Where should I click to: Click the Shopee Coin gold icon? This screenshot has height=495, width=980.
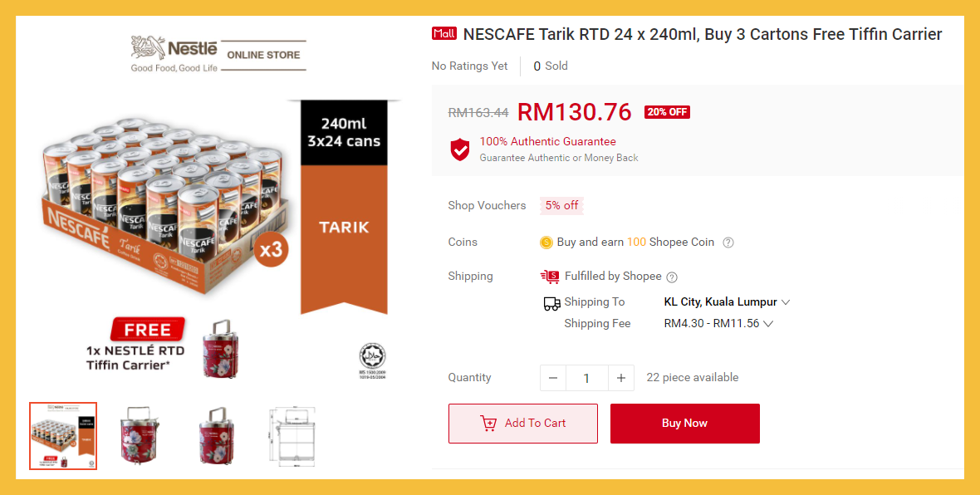point(546,243)
